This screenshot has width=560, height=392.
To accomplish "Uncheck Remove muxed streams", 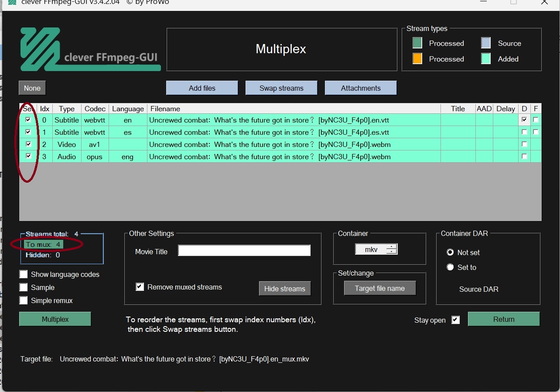I will point(140,287).
